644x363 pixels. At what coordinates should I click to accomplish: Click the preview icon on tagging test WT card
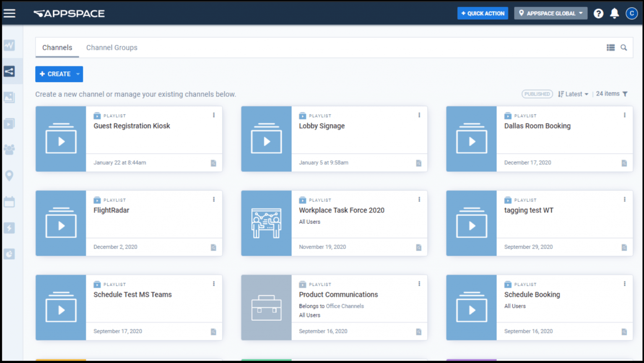point(624,247)
